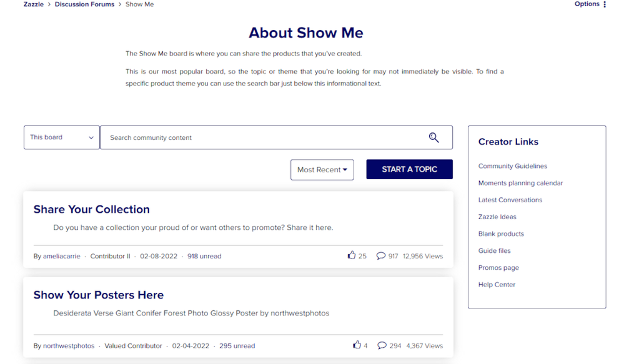Viewport: 624px width, 364px height.
Task: Go to Zazzle breadcrumb link
Action: point(34,4)
